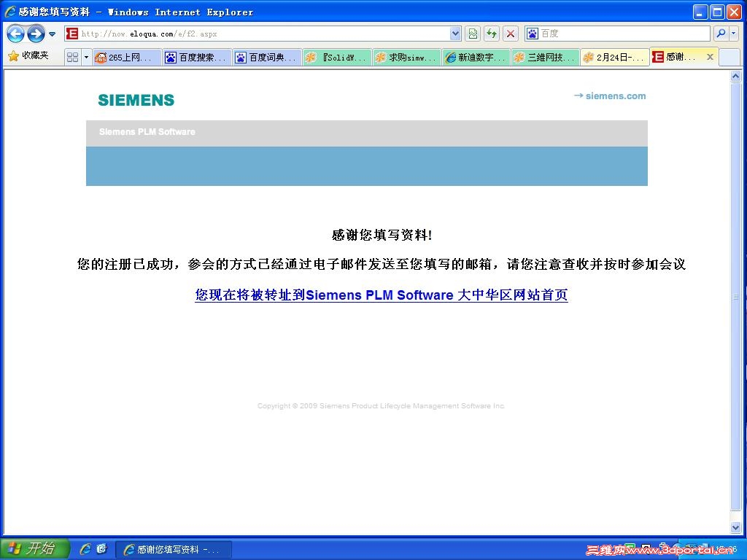Minimize the Internet Explorer window
747x560 pixels.
pyautogui.click(x=700, y=12)
